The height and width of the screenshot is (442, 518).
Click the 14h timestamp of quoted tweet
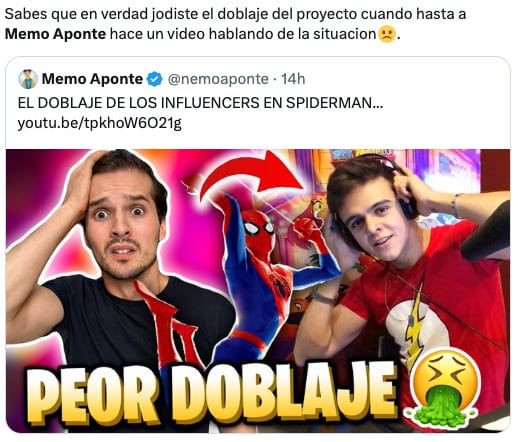tap(293, 79)
